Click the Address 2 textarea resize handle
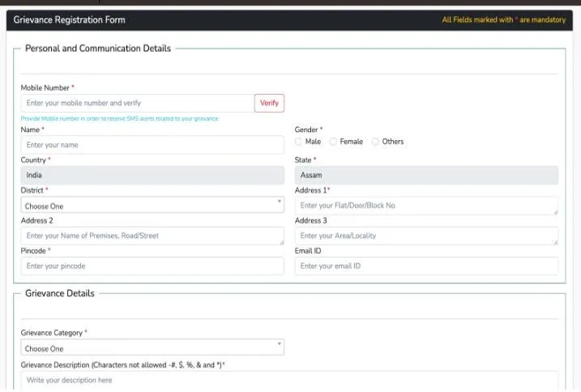This screenshot has height=392, width=581. (x=281, y=241)
